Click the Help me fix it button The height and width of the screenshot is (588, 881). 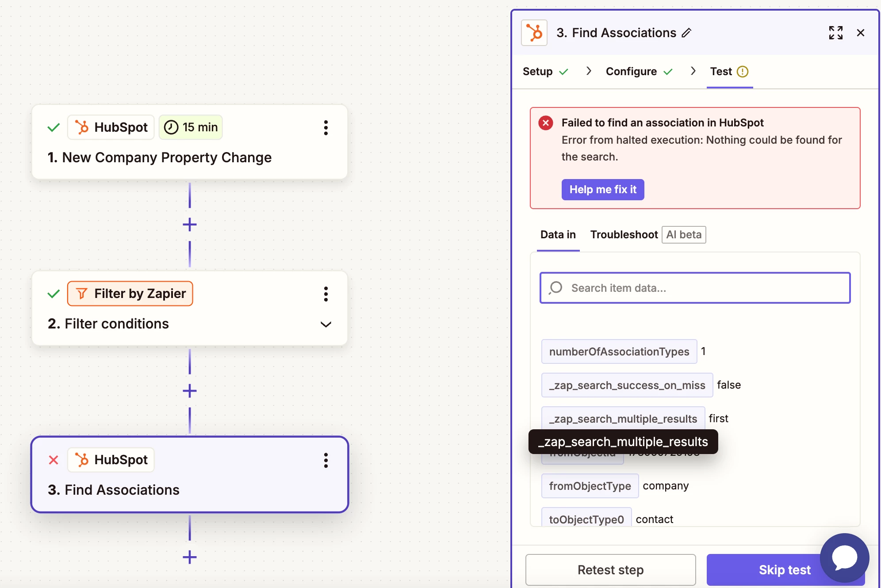603,189
